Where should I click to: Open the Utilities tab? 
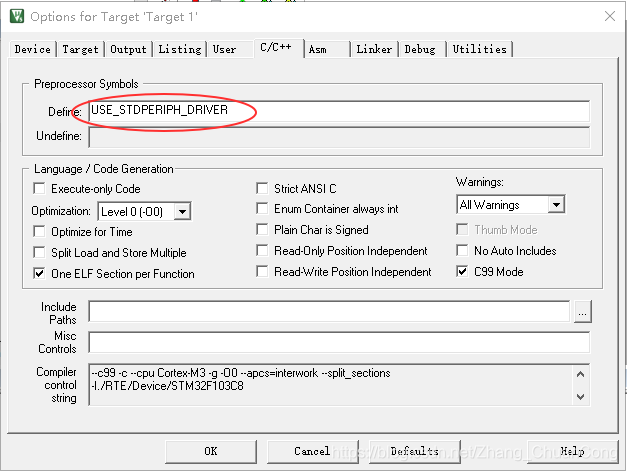pyautogui.click(x=479, y=49)
